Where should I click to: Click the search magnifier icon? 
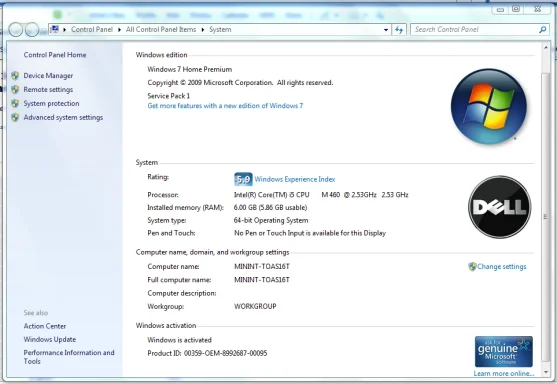[x=542, y=29]
